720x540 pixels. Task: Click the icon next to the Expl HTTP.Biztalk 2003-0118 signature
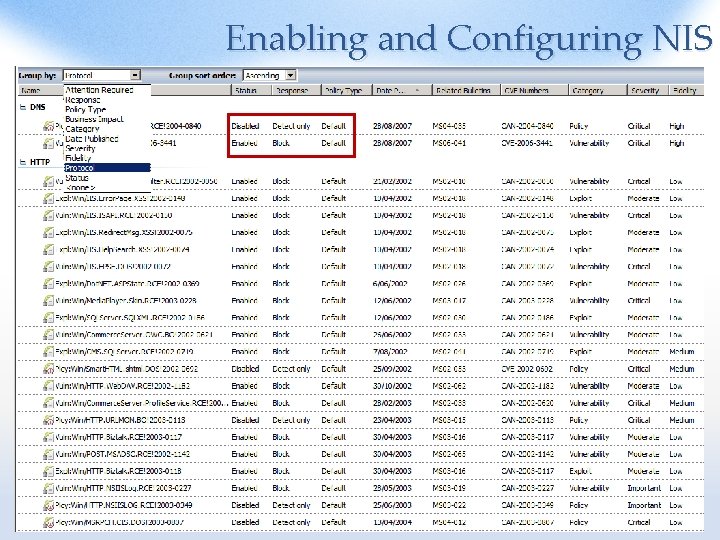click(48, 471)
